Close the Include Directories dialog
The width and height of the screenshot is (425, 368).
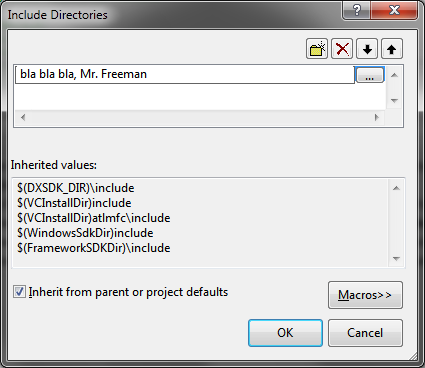(x=394, y=10)
